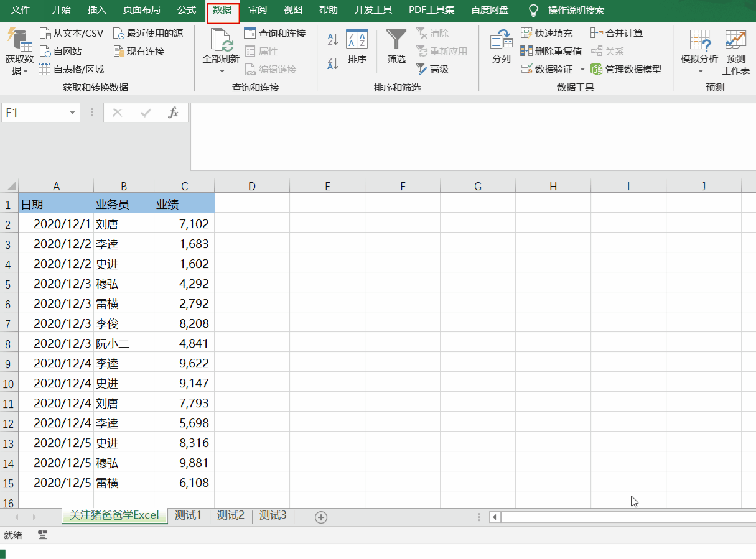Click cell with value 7,102
Screen dimensions: 756x559
click(x=184, y=224)
